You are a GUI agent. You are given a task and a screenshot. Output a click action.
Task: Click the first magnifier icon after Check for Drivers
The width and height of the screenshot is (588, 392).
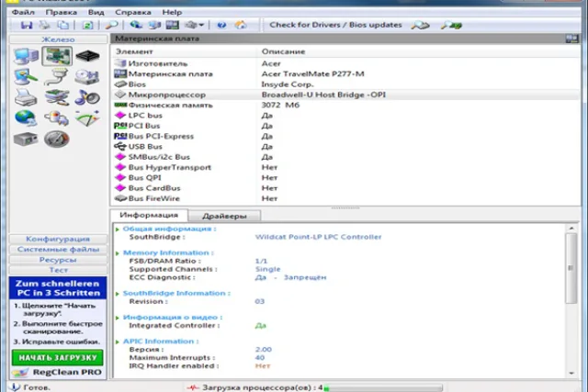(420, 26)
